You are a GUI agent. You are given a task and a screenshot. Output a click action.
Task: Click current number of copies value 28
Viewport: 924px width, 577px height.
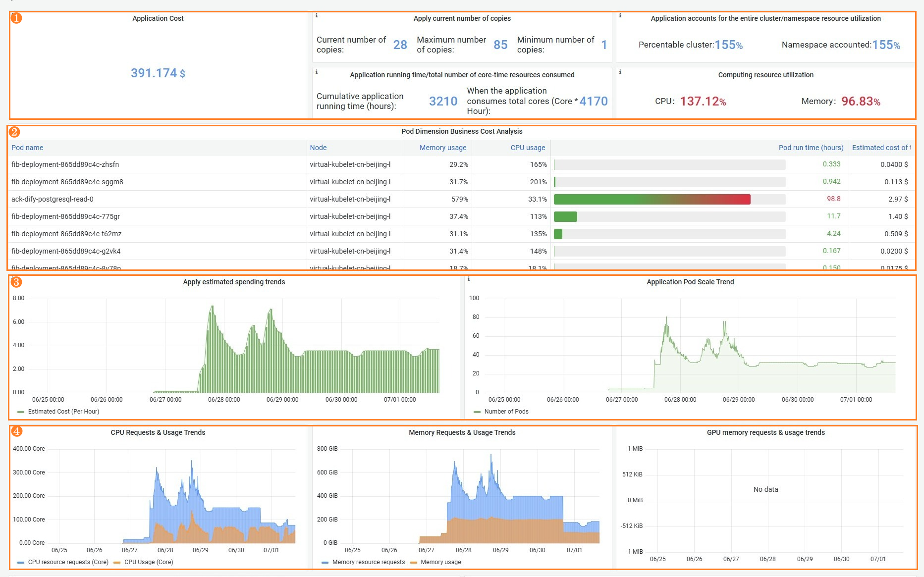pos(400,45)
